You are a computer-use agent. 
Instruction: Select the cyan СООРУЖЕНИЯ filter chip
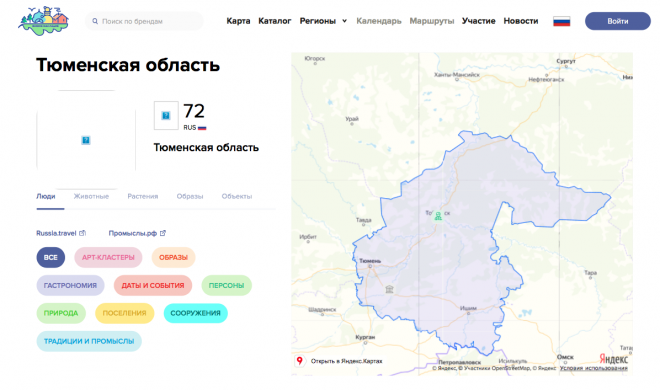coord(195,313)
